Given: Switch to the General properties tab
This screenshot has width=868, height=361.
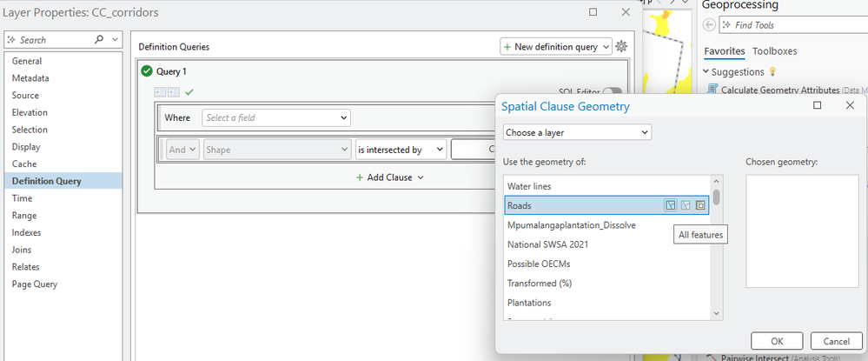Looking at the screenshot, I should (x=27, y=61).
